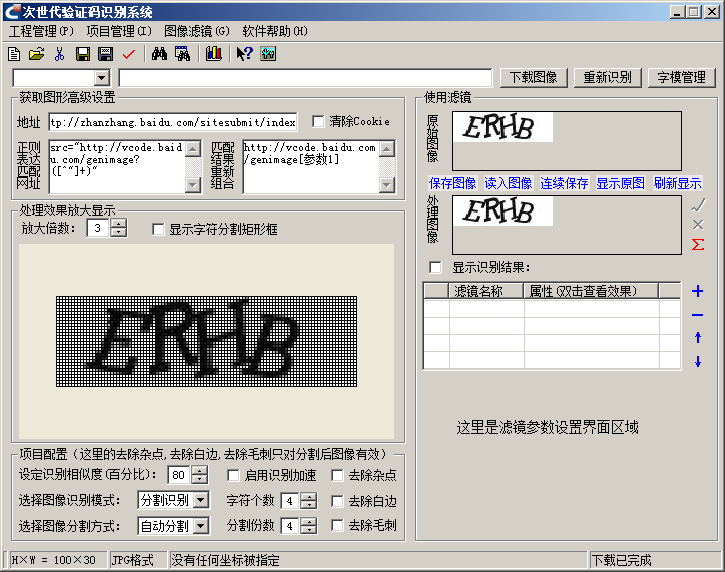
Task: Open the 项目管理 menu
Action: click(x=119, y=31)
